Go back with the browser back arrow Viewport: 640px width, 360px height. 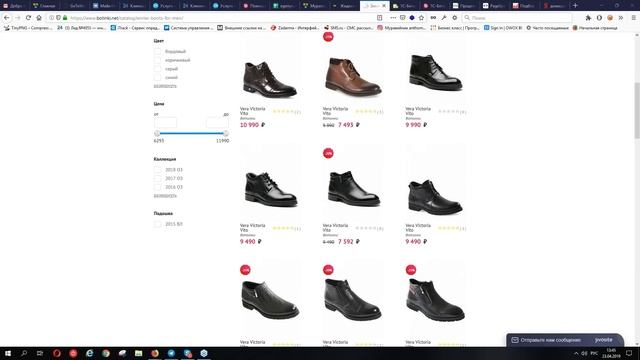[x=7, y=18]
